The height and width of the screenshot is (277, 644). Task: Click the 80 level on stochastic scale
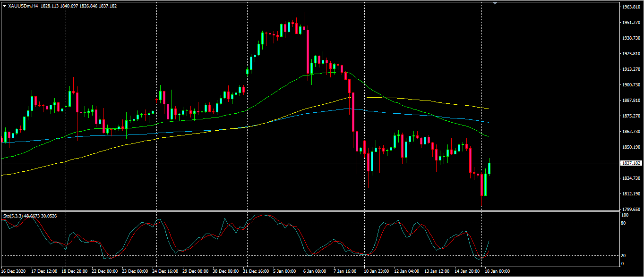click(623, 223)
